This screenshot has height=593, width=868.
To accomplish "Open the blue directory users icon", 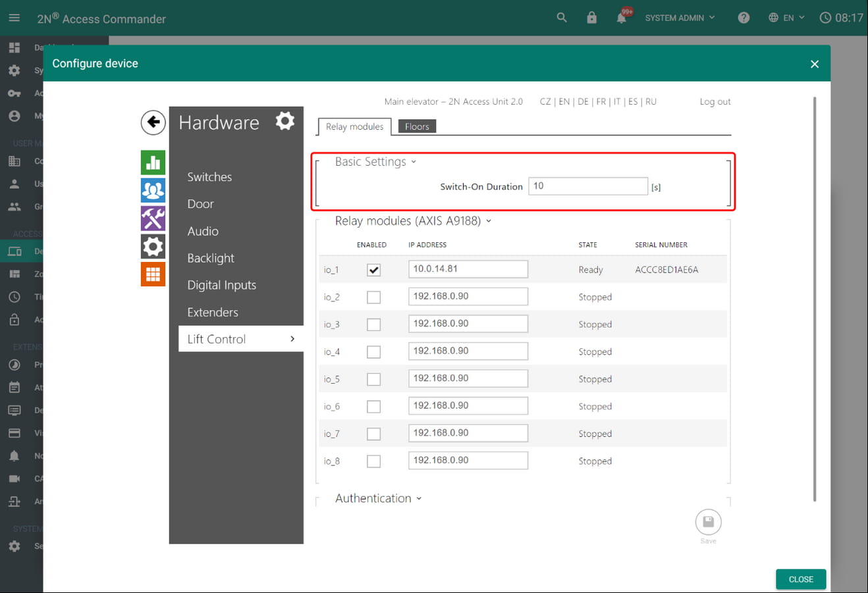I will click(x=153, y=190).
